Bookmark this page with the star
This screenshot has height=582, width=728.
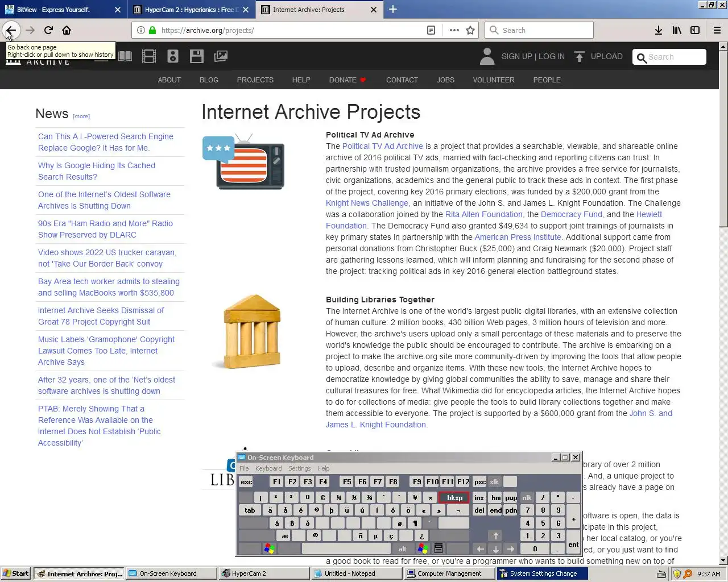coord(470,30)
